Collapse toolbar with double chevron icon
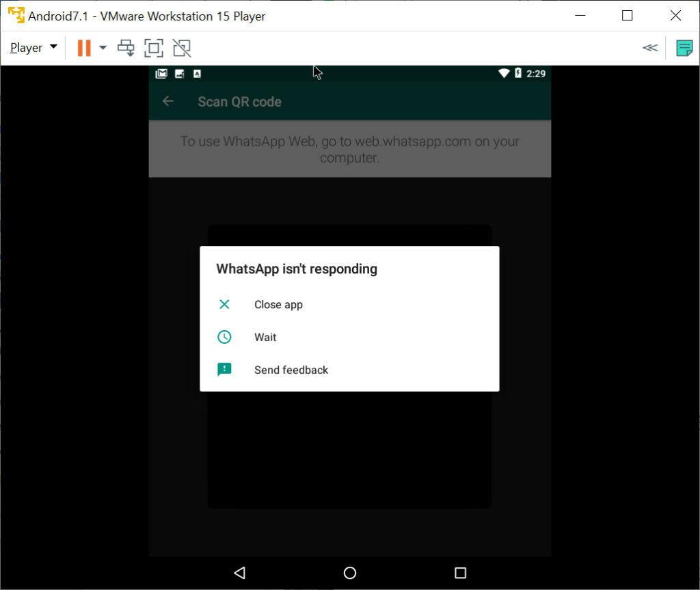700x590 pixels. [x=650, y=48]
